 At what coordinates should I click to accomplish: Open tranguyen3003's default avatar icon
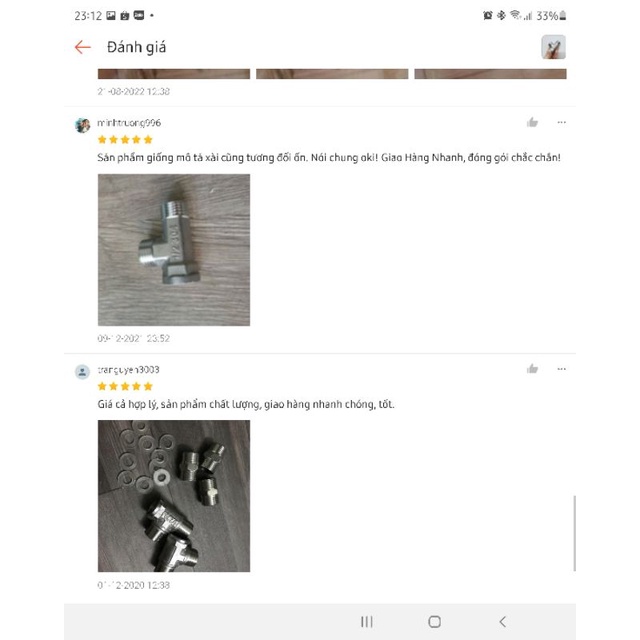(x=82, y=372)
